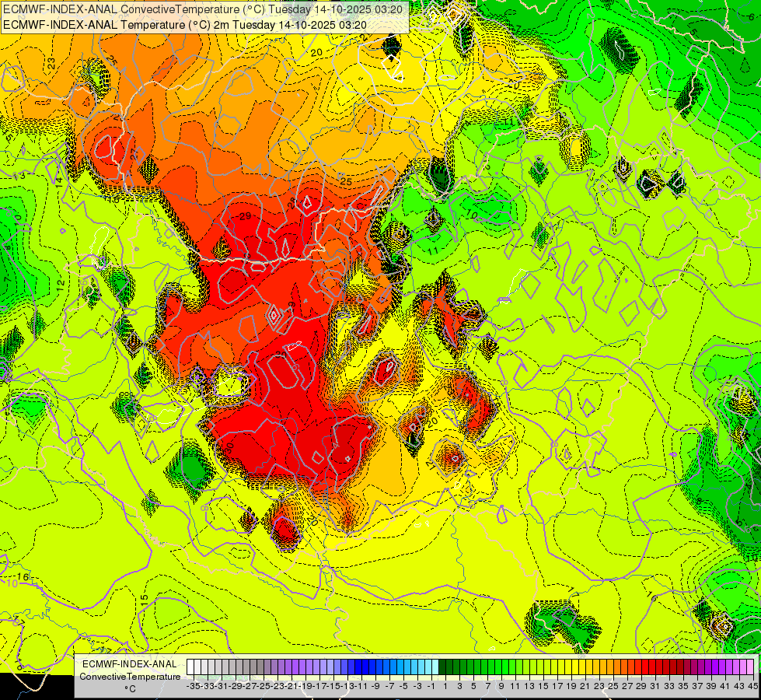This screenshot has width=761, height=700.
Task: Select the bright green legend swatch above 9
Action: click(498, 667)
